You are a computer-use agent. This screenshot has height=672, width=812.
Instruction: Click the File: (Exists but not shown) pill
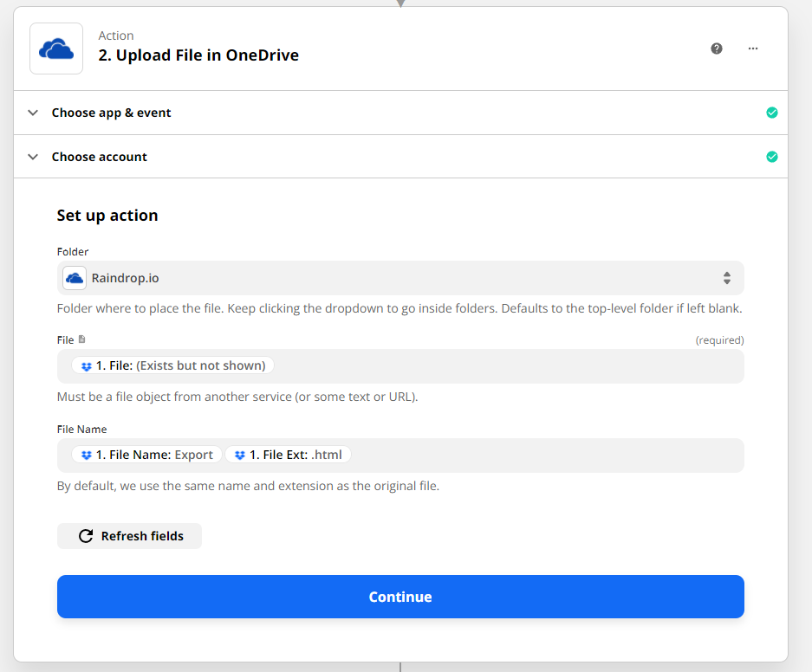173,365
